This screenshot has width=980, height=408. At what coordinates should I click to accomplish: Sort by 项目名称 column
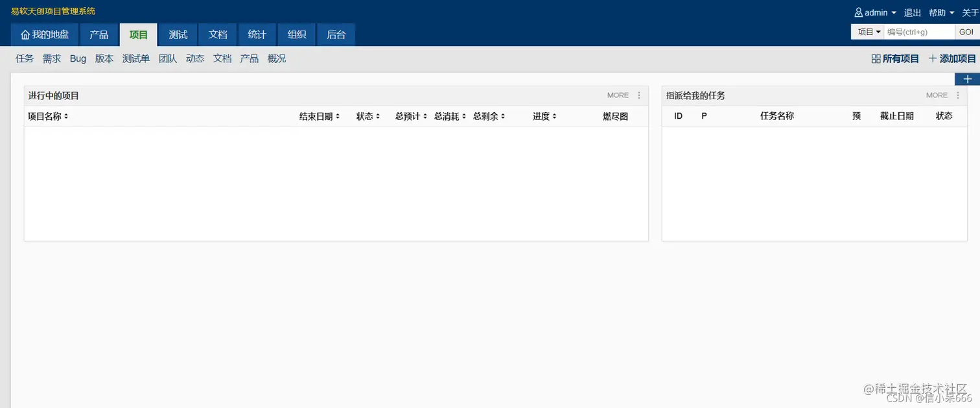coord(48,116)
